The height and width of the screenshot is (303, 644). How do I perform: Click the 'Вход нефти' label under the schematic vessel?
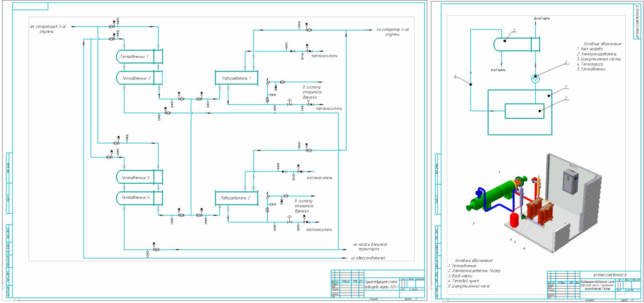pyautogui.click(x=499, y=70)
